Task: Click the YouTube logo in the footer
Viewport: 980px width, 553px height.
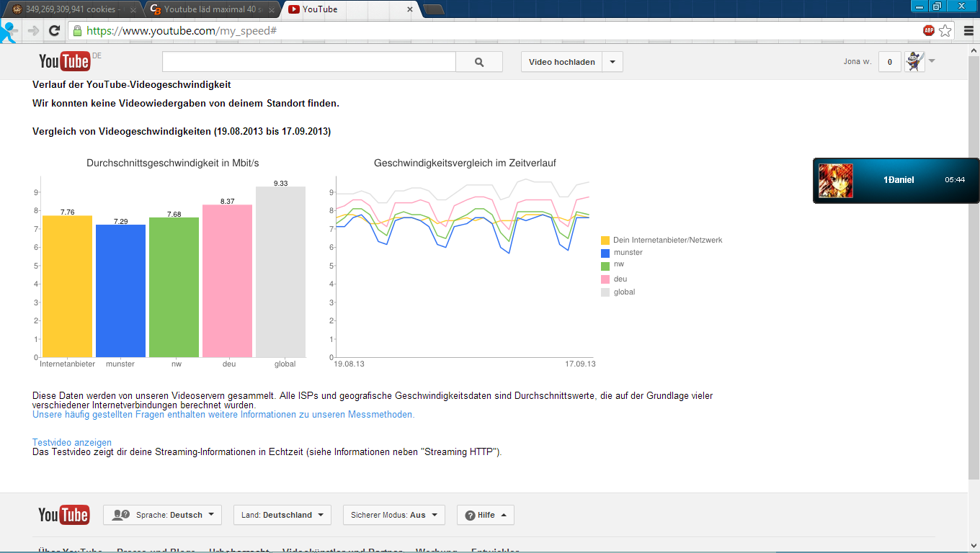Action: pos(64,515)
